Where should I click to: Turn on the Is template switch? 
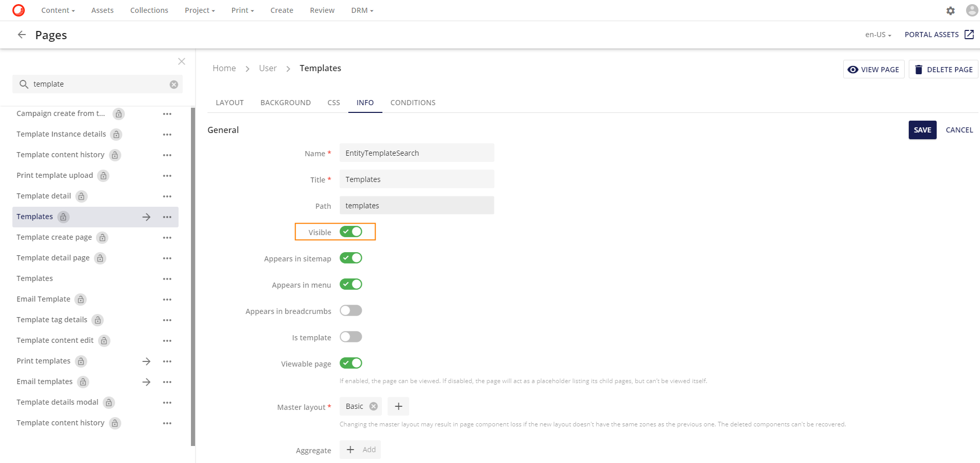pyautogui.click(x=351, y=337)
